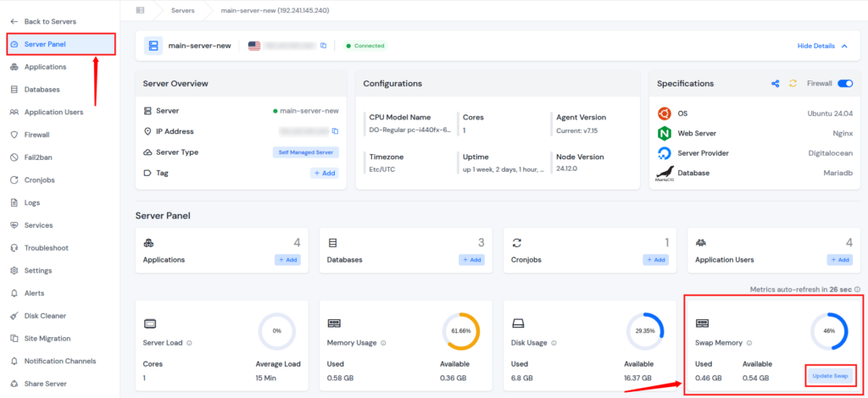Click Add under the Databases card

point(470,260)
